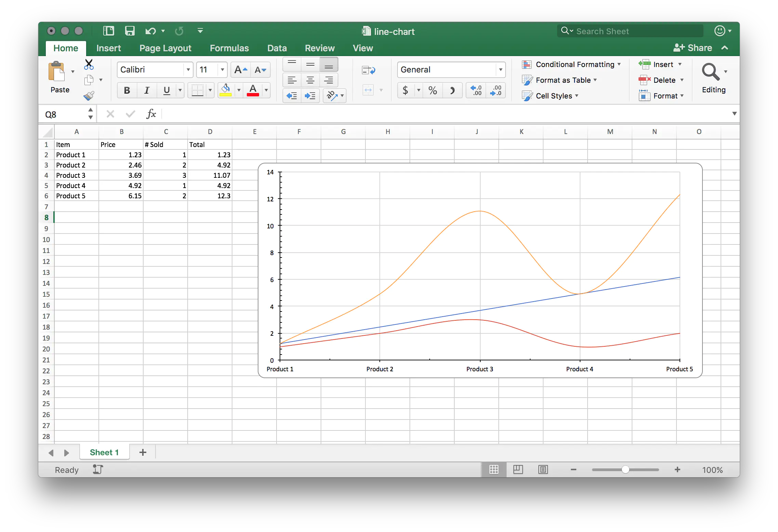
Task: Select the Format Painter tool
Action: point(89,96)
